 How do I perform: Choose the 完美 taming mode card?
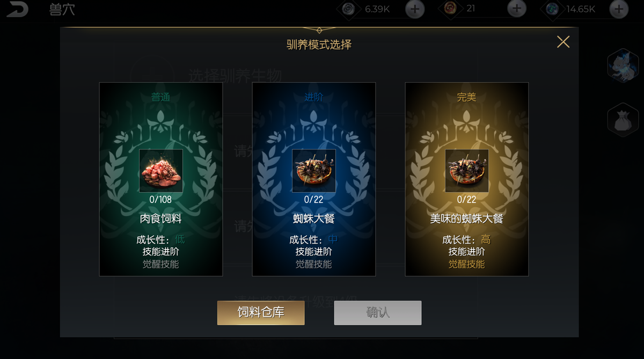click(467, 179)
